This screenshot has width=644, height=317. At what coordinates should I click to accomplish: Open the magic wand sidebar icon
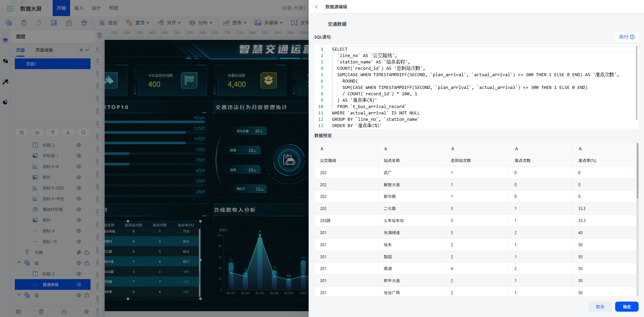point(5,82)
